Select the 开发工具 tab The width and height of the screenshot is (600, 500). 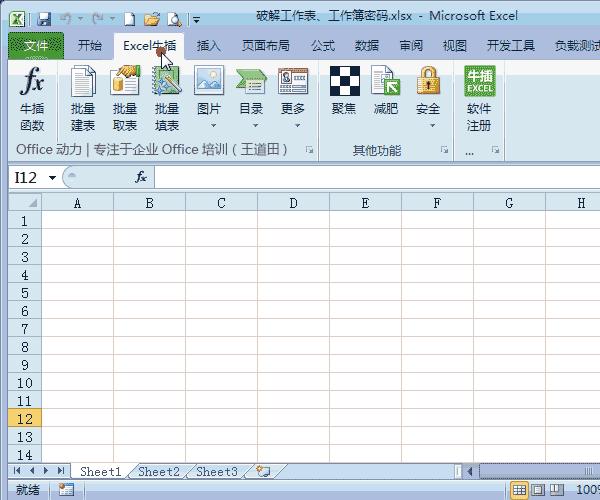coord(510,46)
